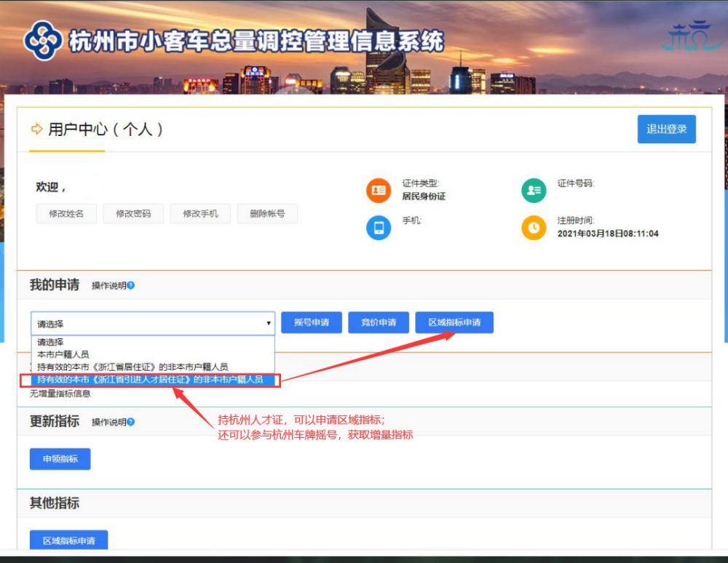Click the 无增量指标信息 text
This screenshot has width=728, height=563.
tap(60, 394)
